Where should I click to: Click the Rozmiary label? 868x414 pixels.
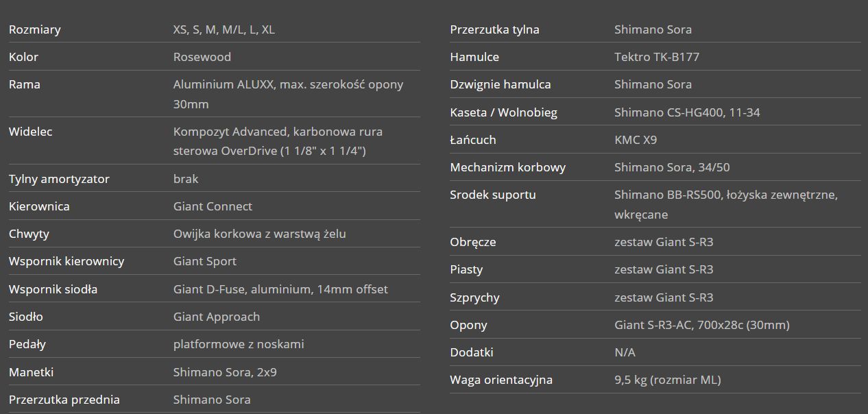point(34,29)
